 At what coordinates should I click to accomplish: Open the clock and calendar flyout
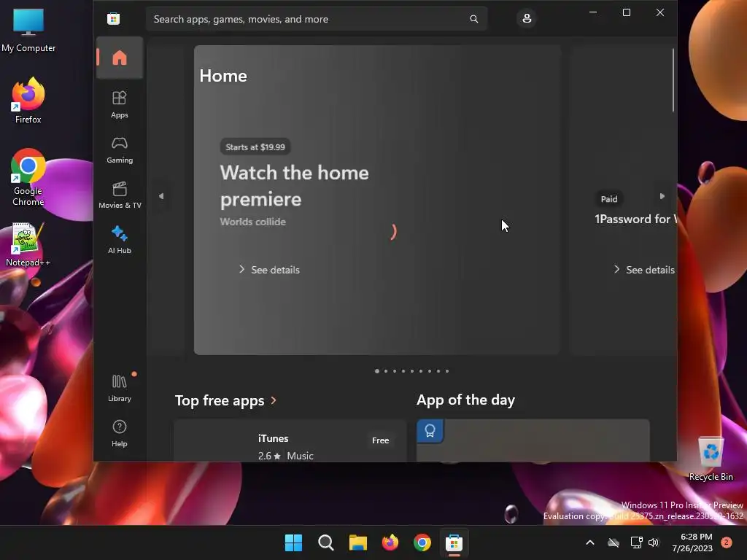692,542
